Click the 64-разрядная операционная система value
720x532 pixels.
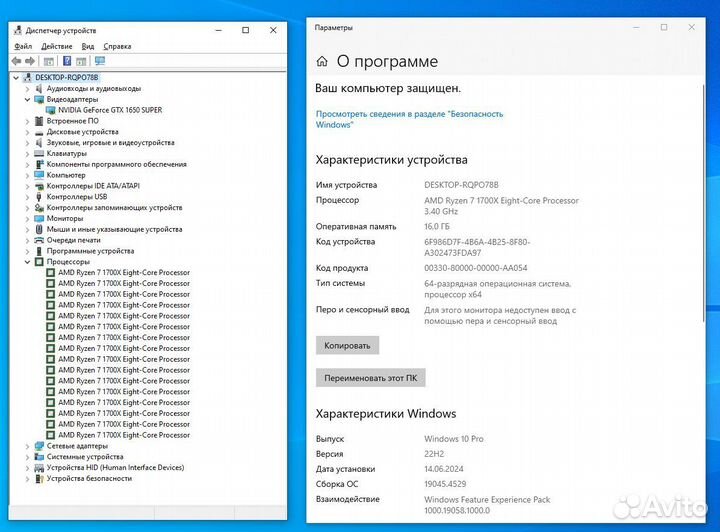tap(497, 289)
